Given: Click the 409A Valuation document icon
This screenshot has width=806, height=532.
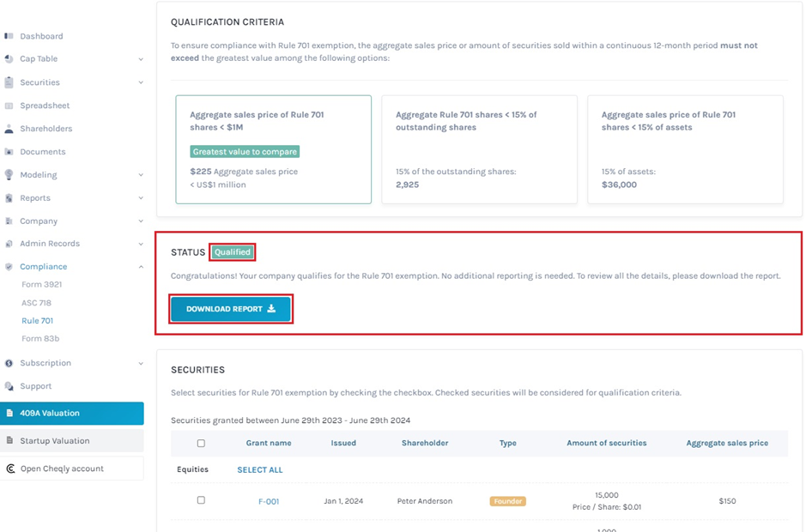Looking at the screenshot, I should (x=9, y=414).
